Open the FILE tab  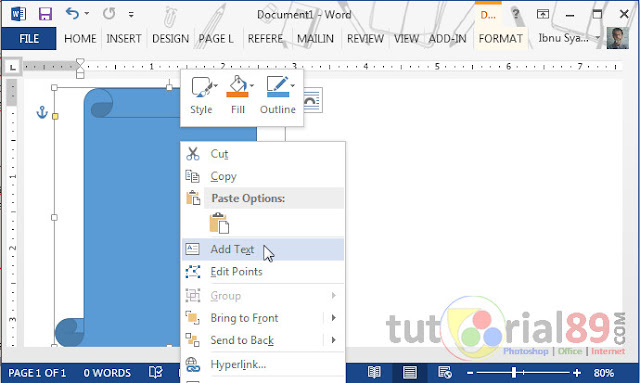(x=29, y=39)
